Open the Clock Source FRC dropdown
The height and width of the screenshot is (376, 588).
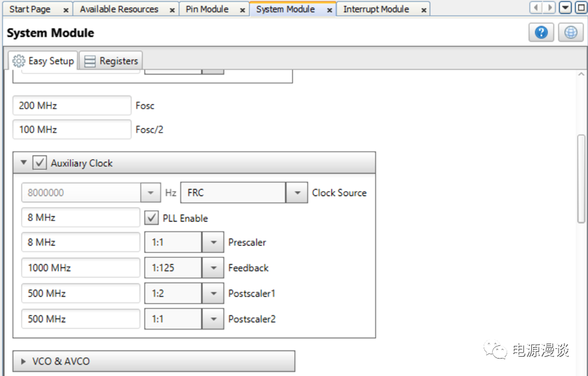pos(296,193)
